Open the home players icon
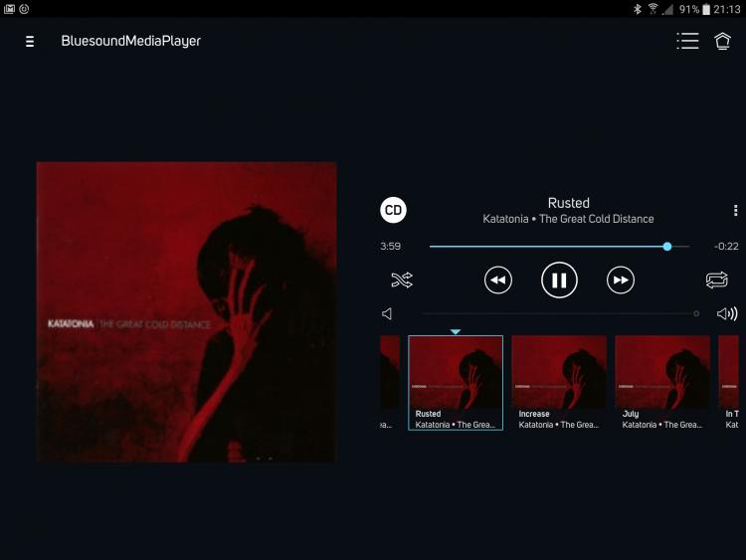The image size is (746, 560). click(x=722, y=41)
